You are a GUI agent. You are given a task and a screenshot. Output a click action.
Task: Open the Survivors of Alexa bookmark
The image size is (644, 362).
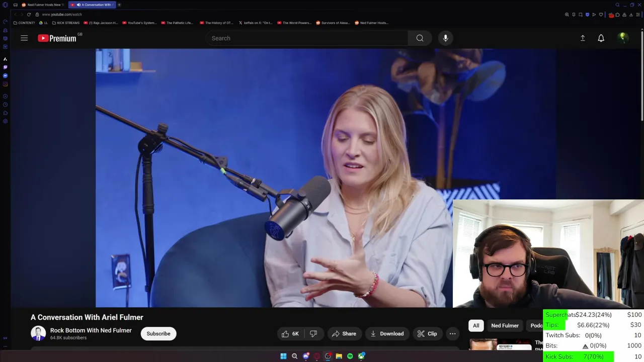click(x=333, y=23)
